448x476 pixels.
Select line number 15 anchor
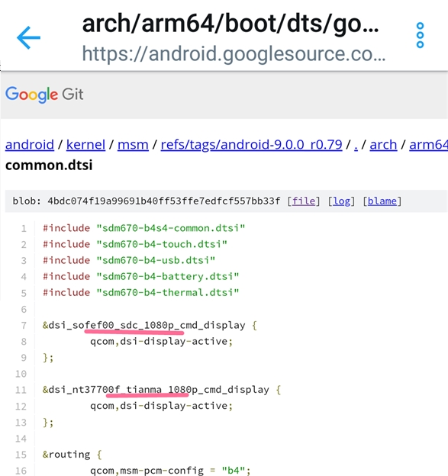coord(21,455)
